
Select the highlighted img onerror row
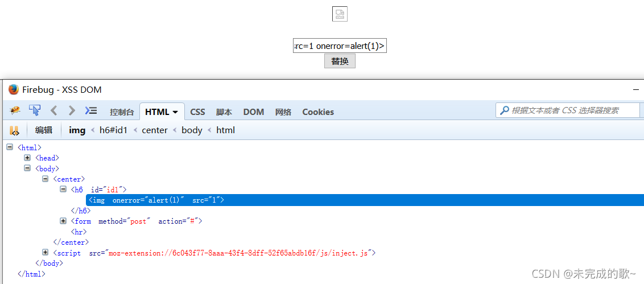[365, 200]
